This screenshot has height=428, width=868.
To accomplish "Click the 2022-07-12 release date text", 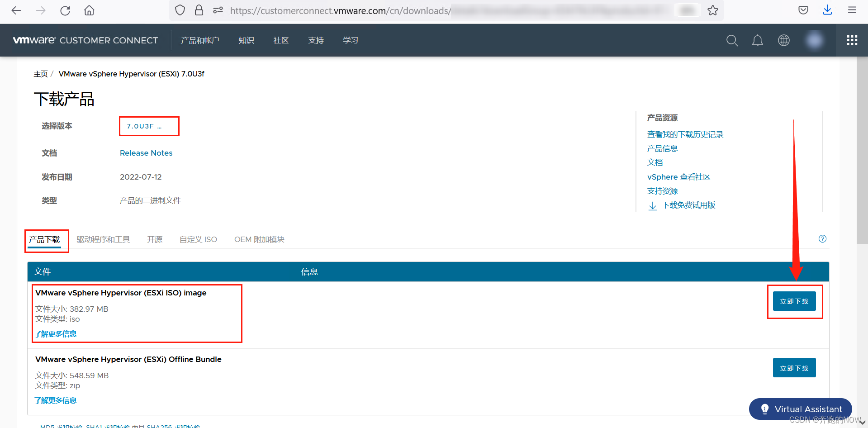I will point(141,177).
